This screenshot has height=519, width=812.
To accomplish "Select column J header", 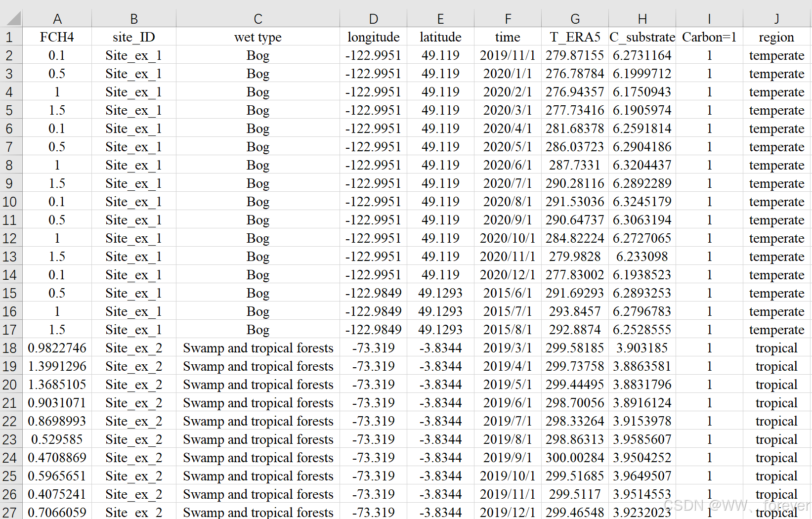I will click(776, 19).
